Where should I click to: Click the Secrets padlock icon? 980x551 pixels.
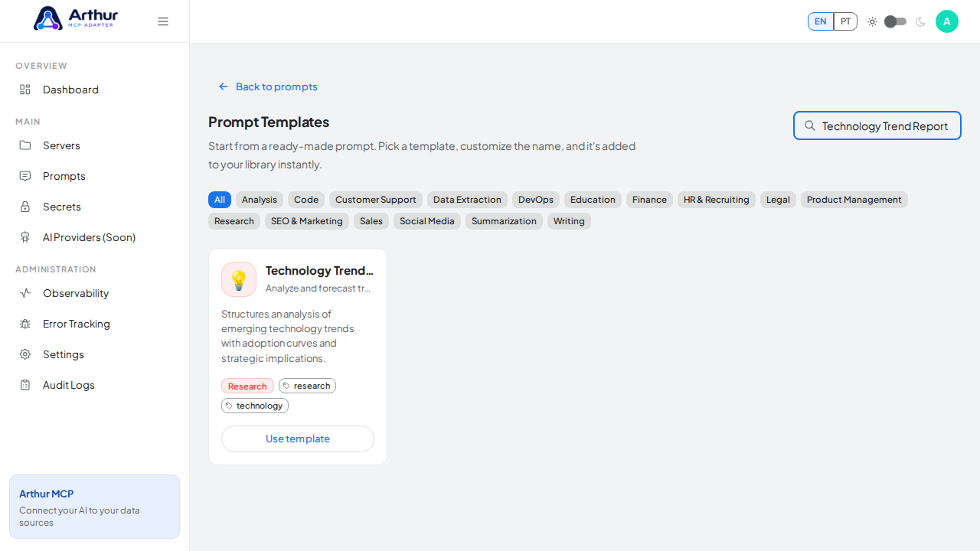tap(25, 207)
